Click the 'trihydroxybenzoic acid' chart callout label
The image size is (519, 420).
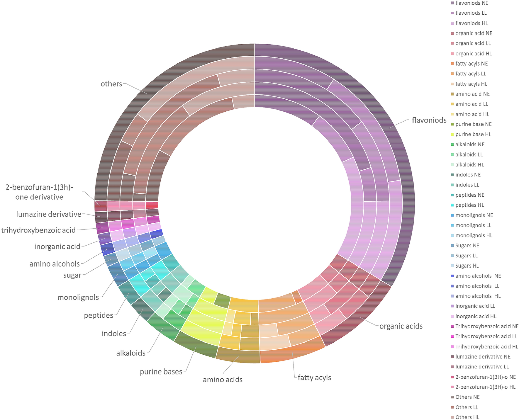pos(38,230)
